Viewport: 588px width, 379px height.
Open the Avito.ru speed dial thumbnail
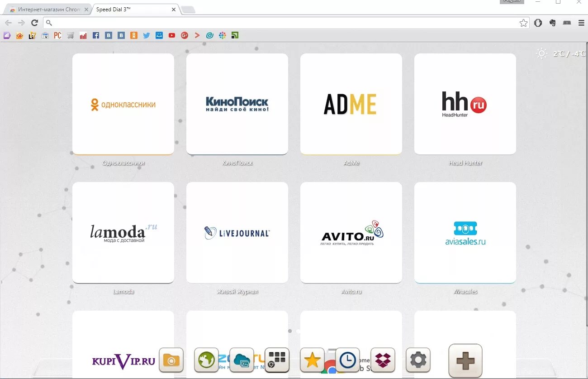click(x=351, y=233)
